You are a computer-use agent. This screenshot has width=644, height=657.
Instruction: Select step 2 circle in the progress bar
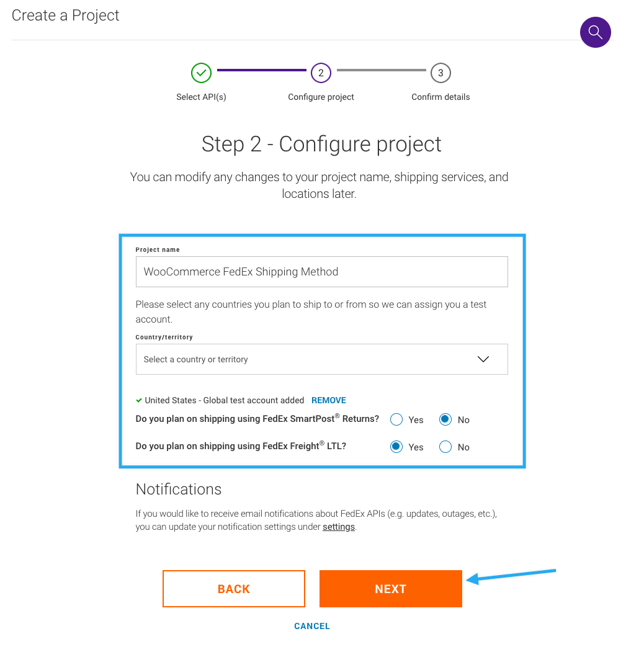[321, 73]
